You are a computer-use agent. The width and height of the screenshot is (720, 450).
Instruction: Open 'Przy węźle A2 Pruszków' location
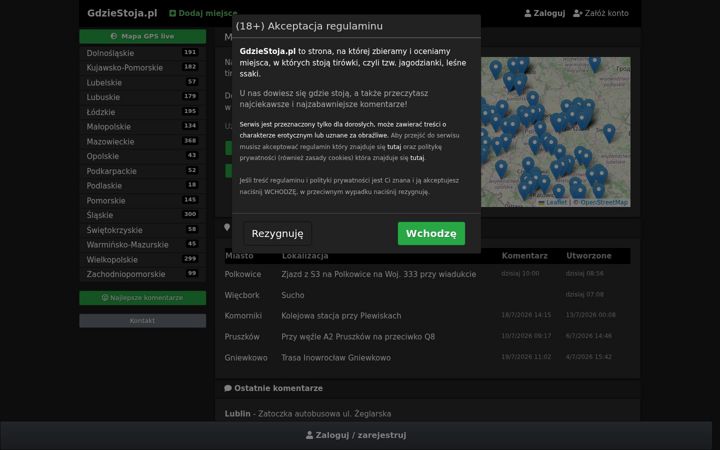pyautogui.click(x=358, y=337)
